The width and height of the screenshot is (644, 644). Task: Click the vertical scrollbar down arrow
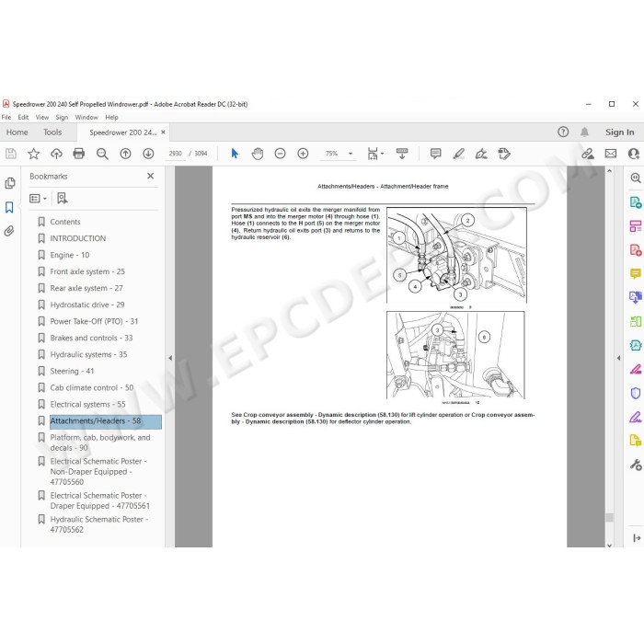click(x=609, y=545)
